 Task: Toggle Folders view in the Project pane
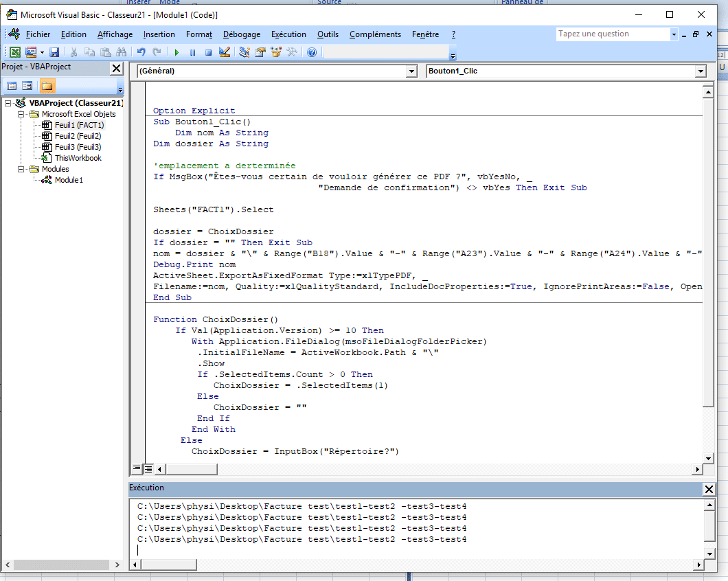tap(47, 86)
